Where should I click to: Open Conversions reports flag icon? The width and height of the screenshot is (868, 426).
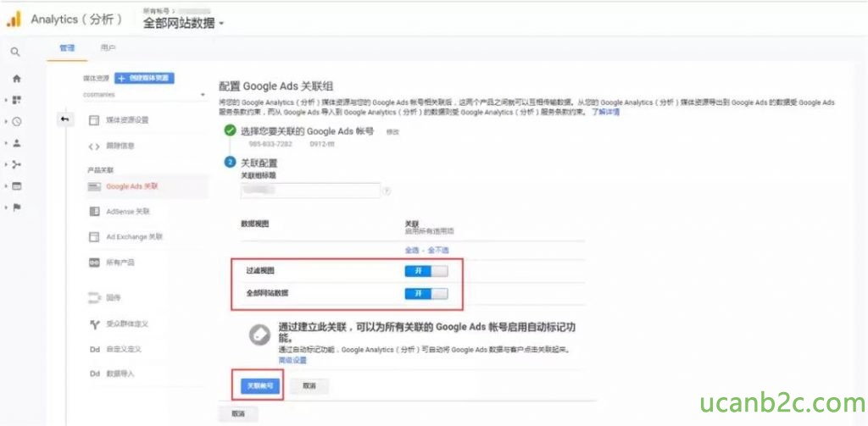click(16, 207)
